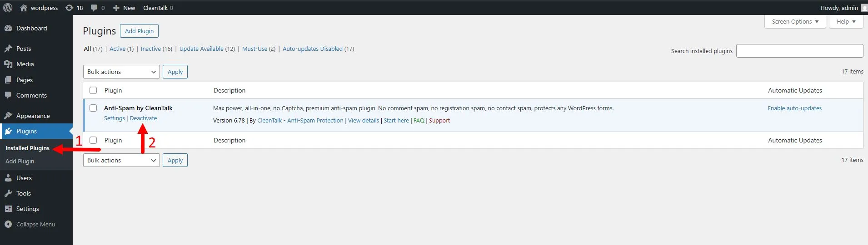Viewport: 868px width, 245px height.
Task: Expand the Screen Options panel
Action: click(x=795, y=21)
